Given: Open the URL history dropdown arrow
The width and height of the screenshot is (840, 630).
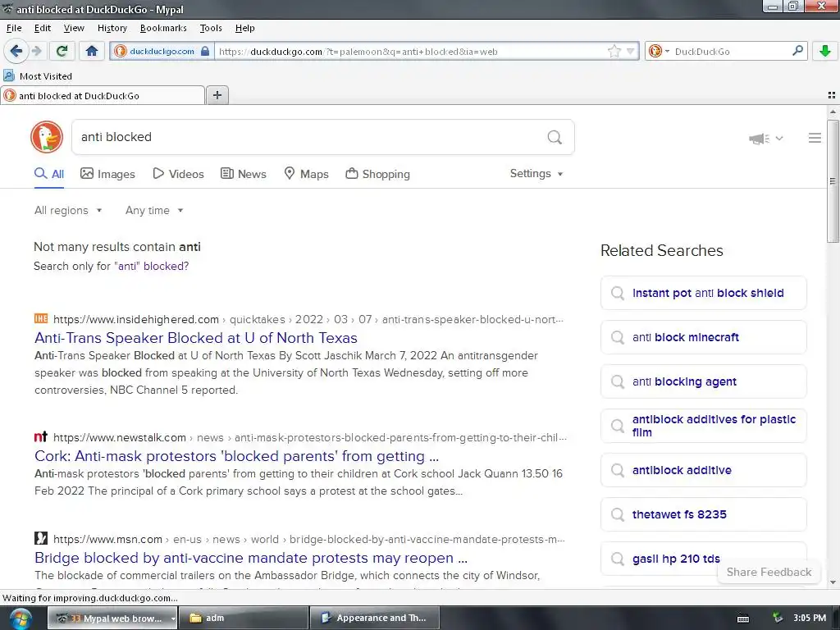Looking at the screenshot, I should [x=631, y=52].
